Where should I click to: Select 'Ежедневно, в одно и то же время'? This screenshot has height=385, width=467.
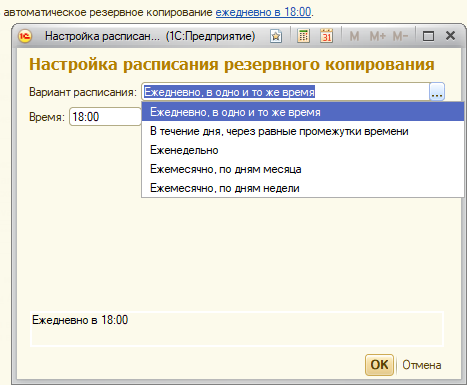(x=303, y=112)
